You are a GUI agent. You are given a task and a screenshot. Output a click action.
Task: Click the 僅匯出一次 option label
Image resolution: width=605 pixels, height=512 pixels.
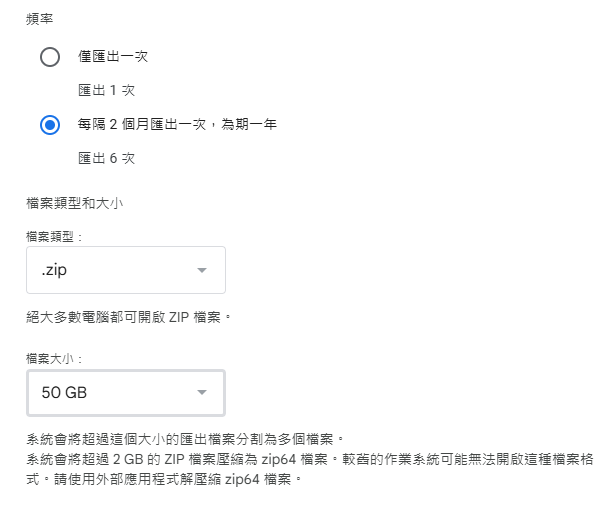(114, 57)
